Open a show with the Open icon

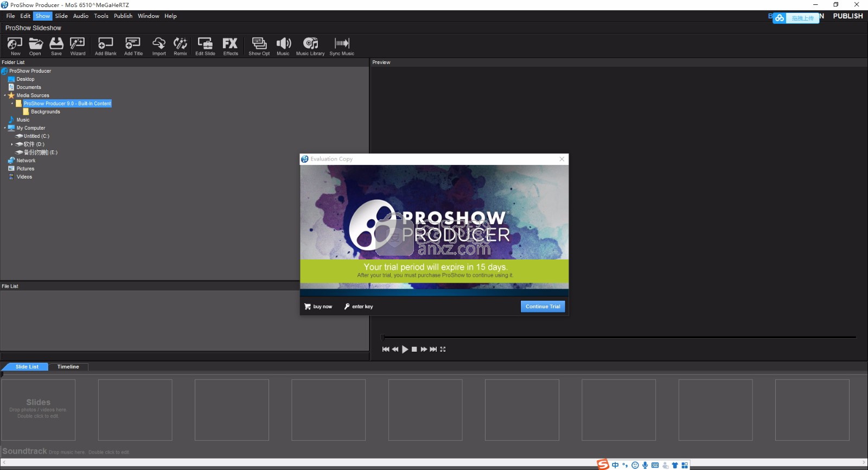click(35, 46)
